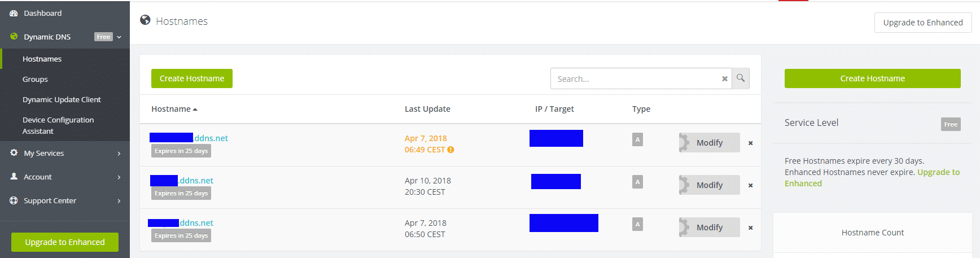Expand the My Services sidebar menu
Image resolution: width=980 pixels, height=258 pixels.
(119, 154)
